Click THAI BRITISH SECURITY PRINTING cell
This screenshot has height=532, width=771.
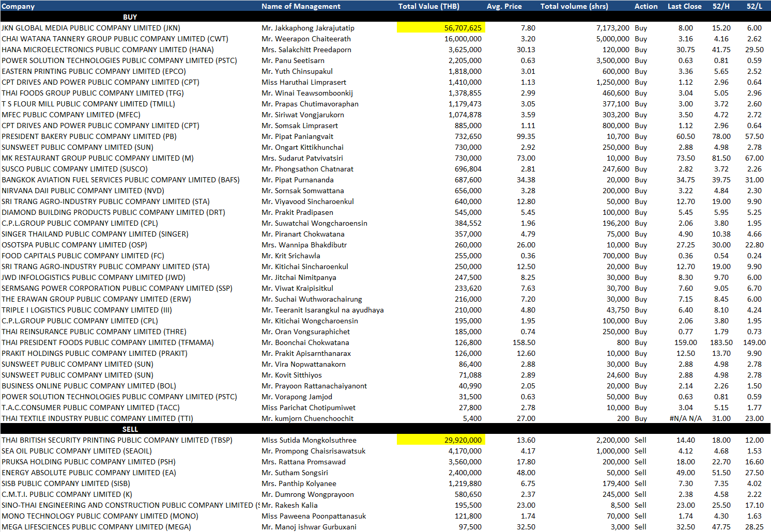point(117,440)
